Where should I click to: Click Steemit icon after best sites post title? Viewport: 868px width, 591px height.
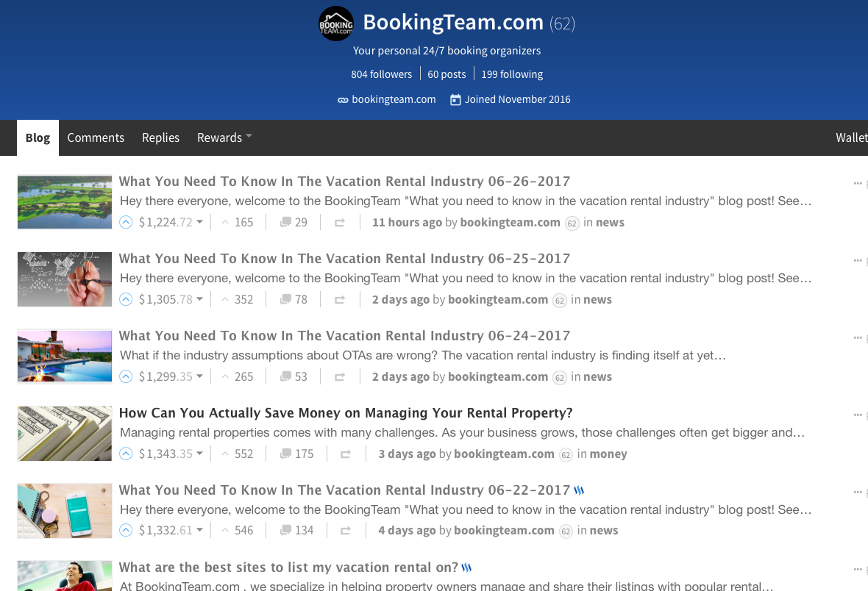click(466, 567)
